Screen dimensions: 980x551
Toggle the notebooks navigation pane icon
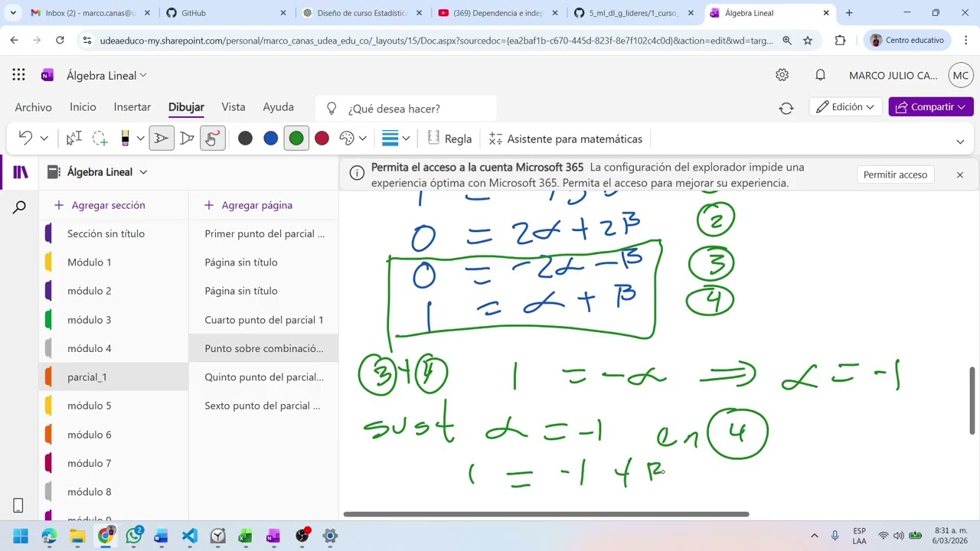(x=20, y=172)
